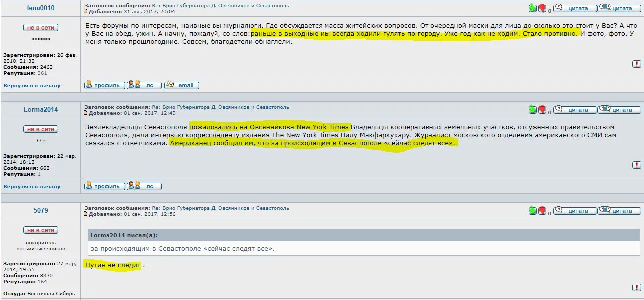
Task: Click the 'не в сети' badge under 5079
Action: pyautogui.click(x=41, y=230)
